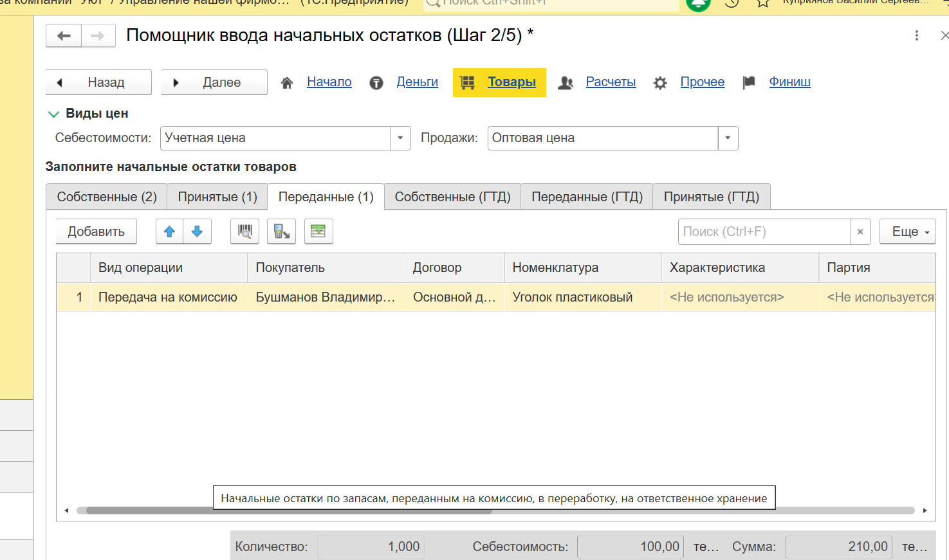Screen dimensions: 949x560
Task: Expand the Еще menu button
Action: (907, 232)
